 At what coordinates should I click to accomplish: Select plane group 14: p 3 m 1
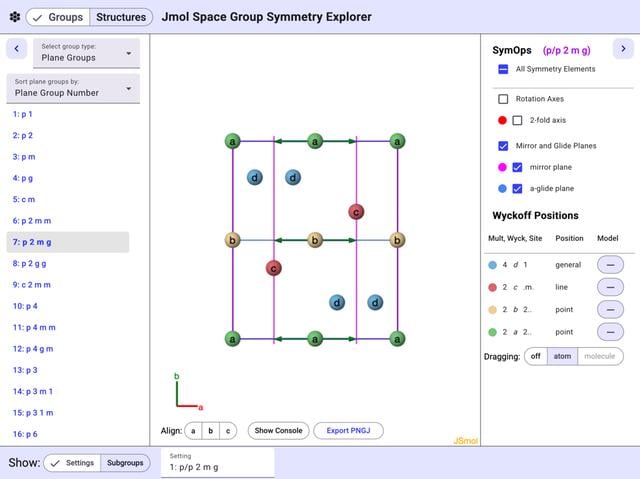click(x=33, y=391)
